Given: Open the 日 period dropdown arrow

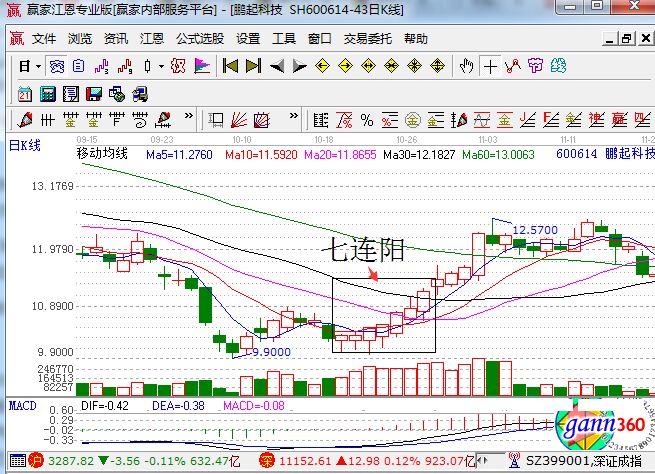Looking at the screenshot, I should click(x=38, y=67).
